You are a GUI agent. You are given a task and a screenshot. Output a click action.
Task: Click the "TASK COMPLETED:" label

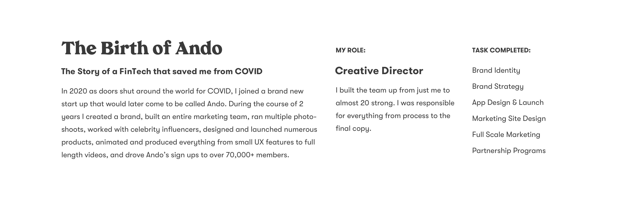pyautogui.click(x=501, y=50)
